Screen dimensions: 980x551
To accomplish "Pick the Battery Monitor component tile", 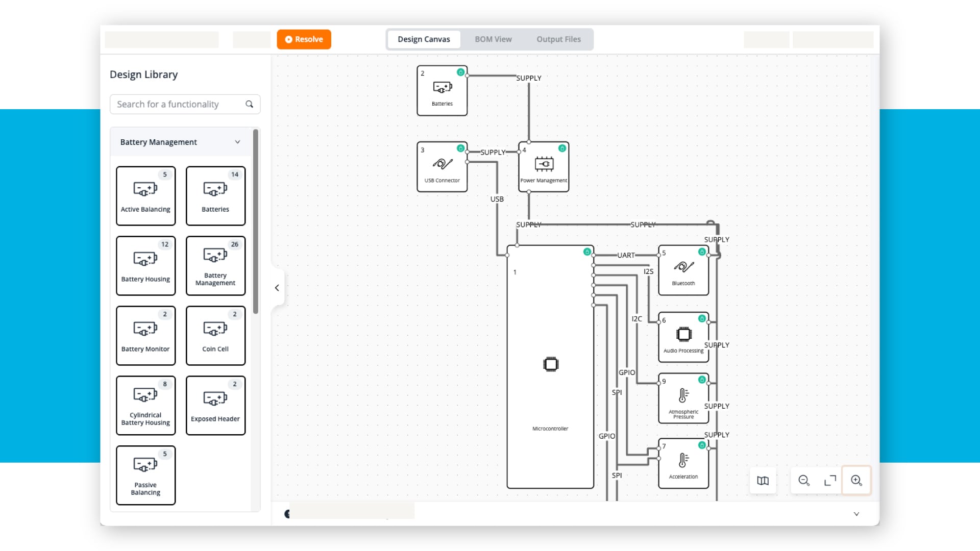I will tap(145, 336).
